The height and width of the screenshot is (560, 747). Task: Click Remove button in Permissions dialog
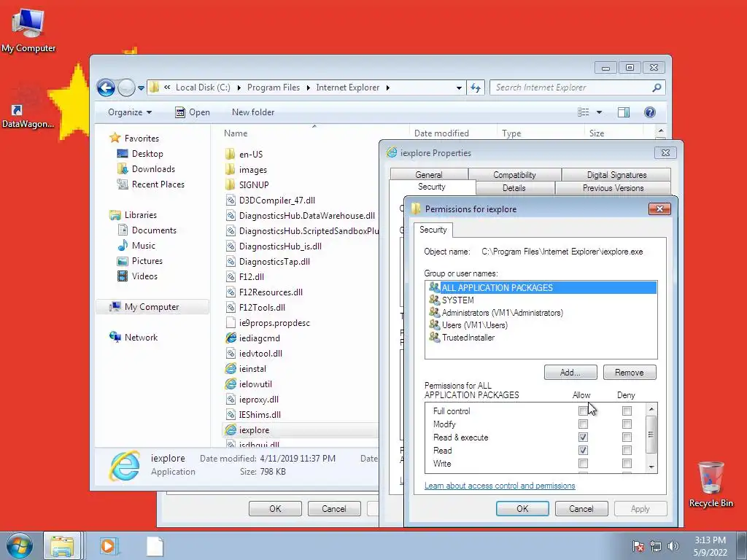(630, 373)
